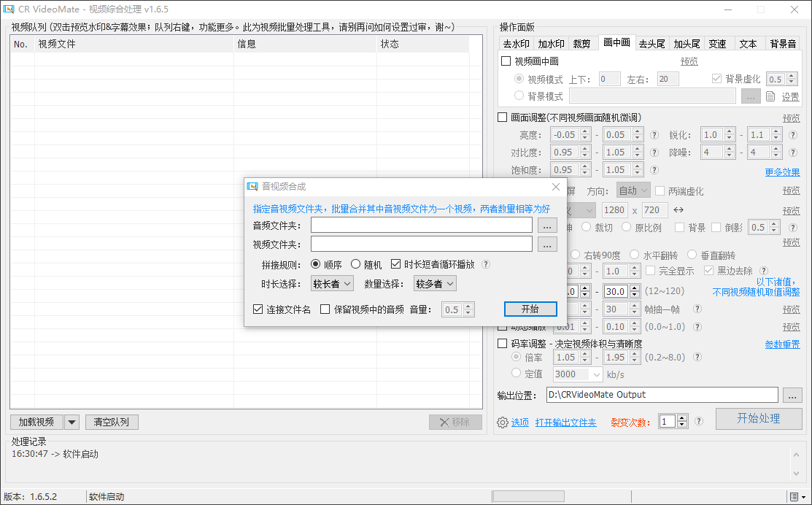The width and height of the screenshot is (812, 505).
Task: Click the gear icon beside 选项
Action: 502,422
